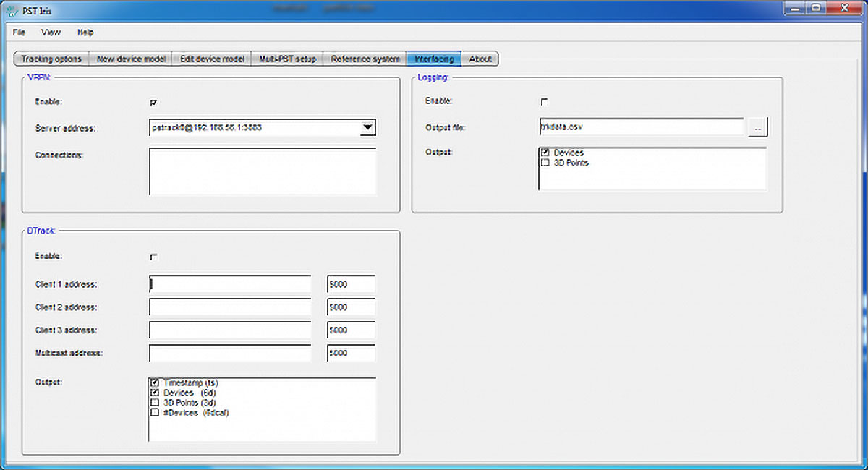Click the Client 1 address input field
The height and width of the screenshot is (470, 868).
[x=230, y=284]
